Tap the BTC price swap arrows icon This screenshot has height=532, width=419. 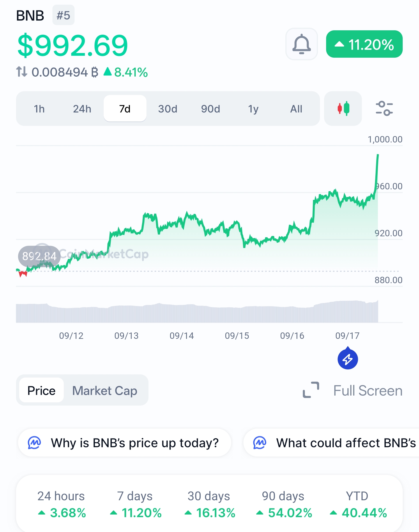point(22,72)
